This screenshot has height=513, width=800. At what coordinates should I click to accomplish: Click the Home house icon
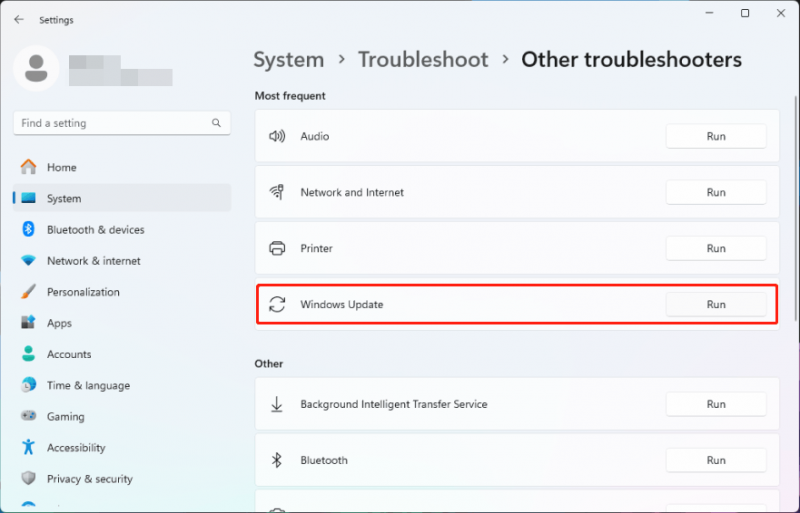(29, 167)
